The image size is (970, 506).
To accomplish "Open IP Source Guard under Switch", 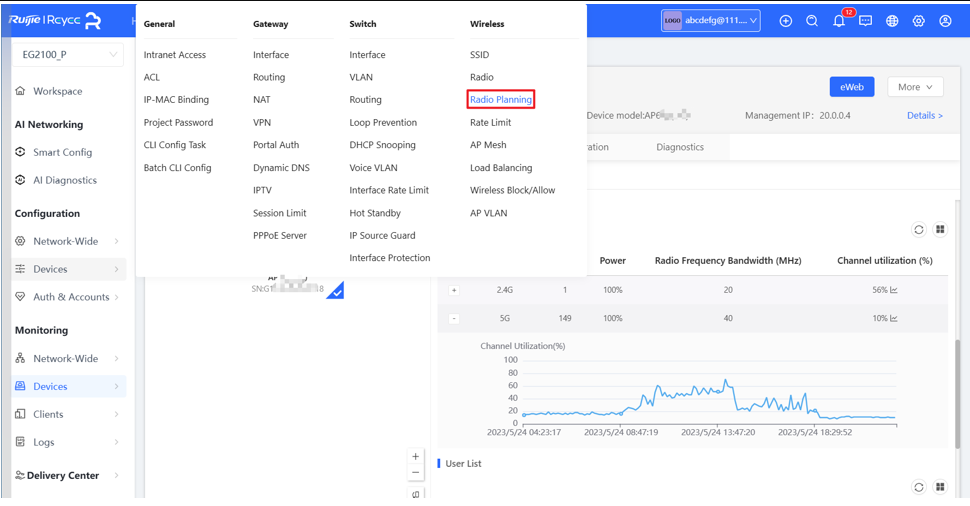I will pyautogui.click(x=382, y=236).
